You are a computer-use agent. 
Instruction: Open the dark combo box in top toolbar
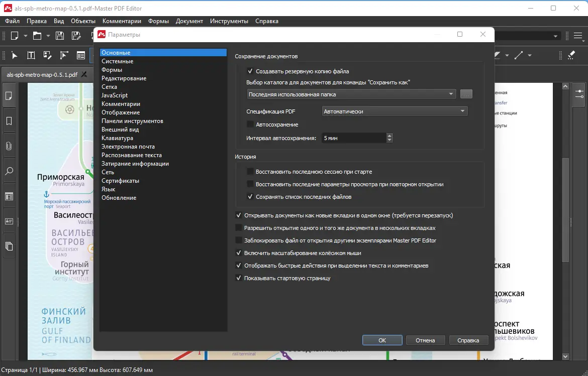pos(527,36)
